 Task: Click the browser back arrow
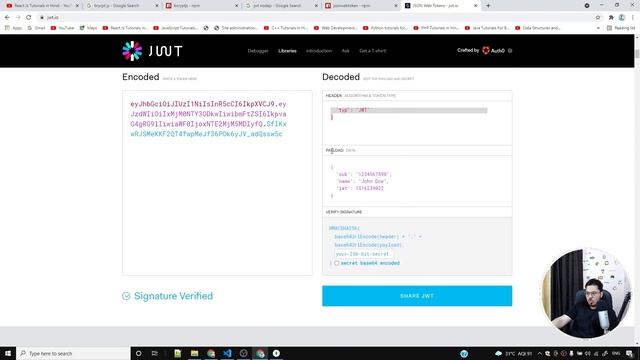(x=7, y=18)
